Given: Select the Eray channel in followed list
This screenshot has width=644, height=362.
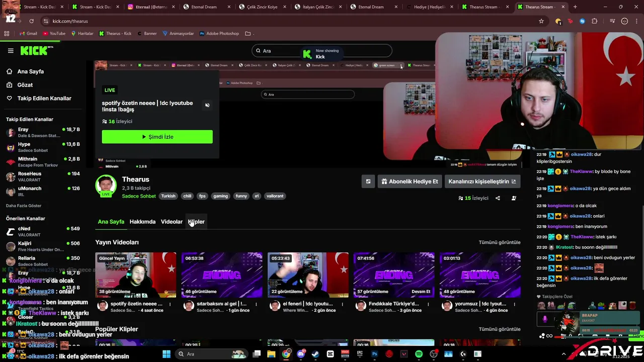Looking at the screenshot, I should click(43, 133).
